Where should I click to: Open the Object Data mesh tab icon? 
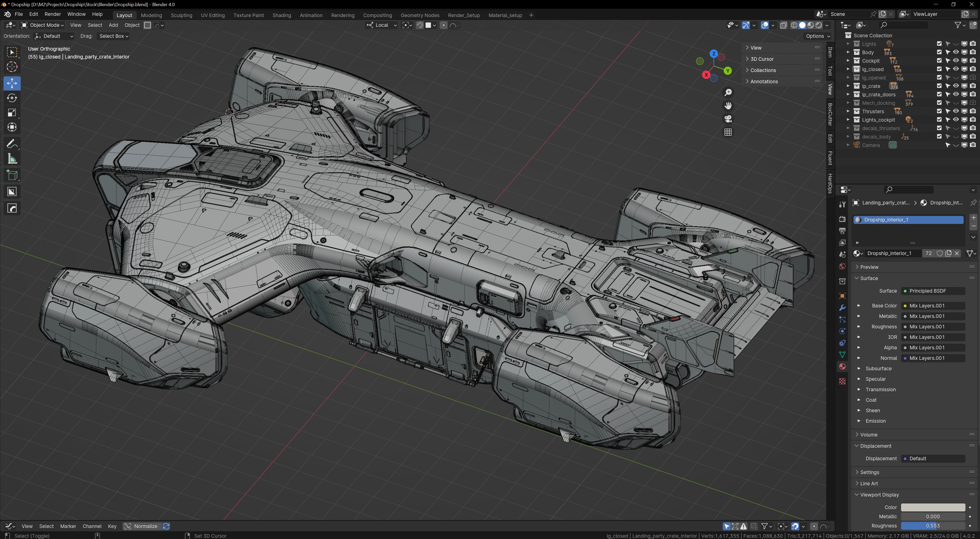[x=842, y=355]
